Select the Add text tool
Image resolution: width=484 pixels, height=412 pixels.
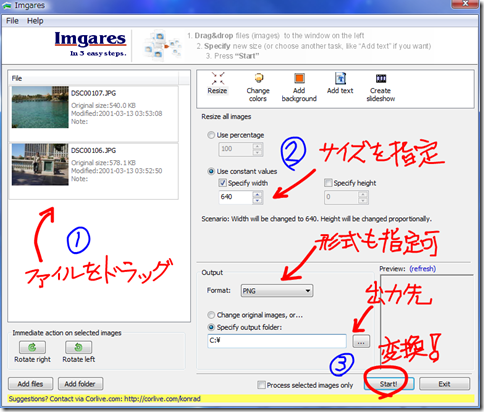tap(340, 79)
